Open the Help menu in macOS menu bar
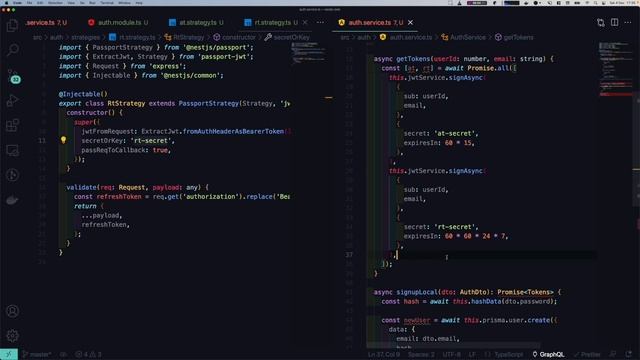640x360 pixels. [x=139, y=3]
